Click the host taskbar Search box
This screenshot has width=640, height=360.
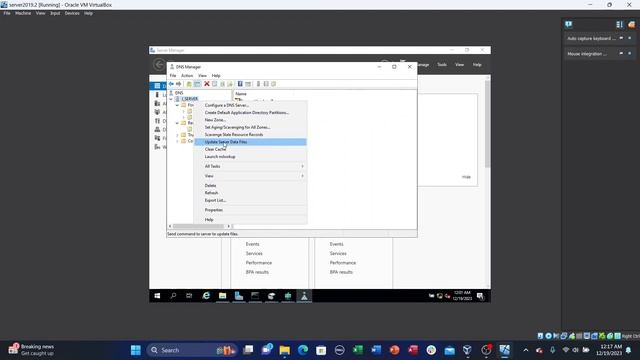(192, 350)
